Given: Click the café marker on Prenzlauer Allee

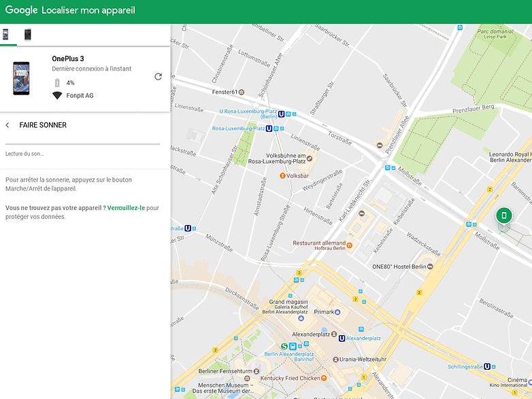Looking at the screenshot, I should pos(380,145).
